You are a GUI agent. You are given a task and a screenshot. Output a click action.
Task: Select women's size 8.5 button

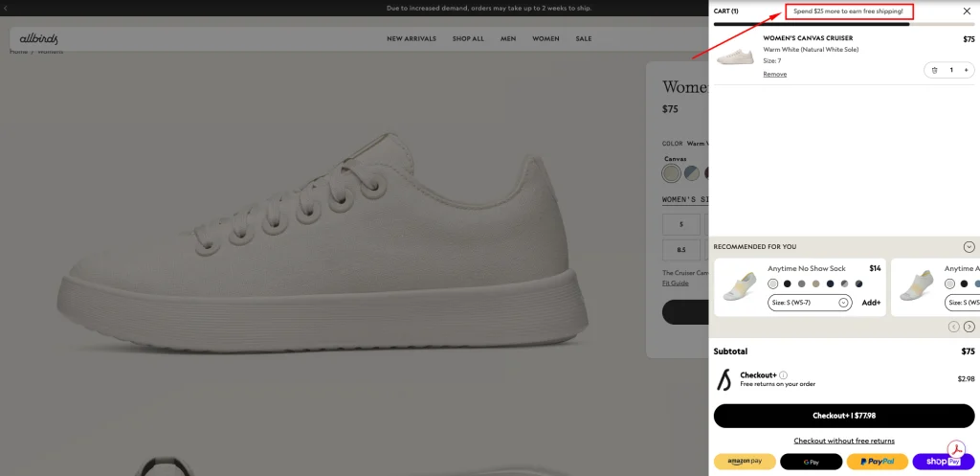click(x=680, y=250)
